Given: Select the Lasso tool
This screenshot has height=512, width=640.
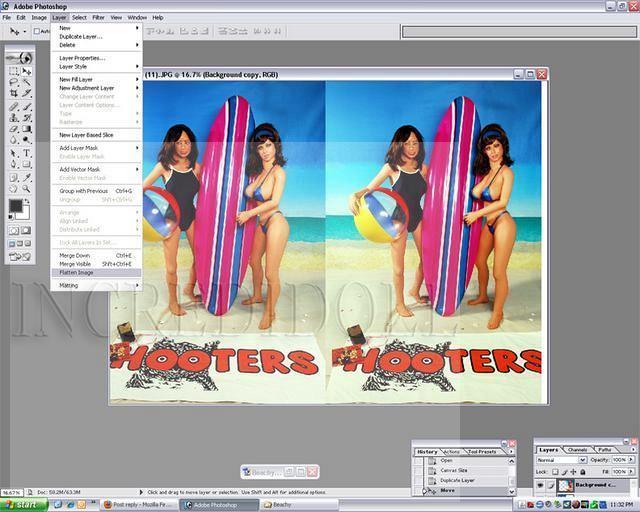Looking at the screenshot, I should pos(14,82).
